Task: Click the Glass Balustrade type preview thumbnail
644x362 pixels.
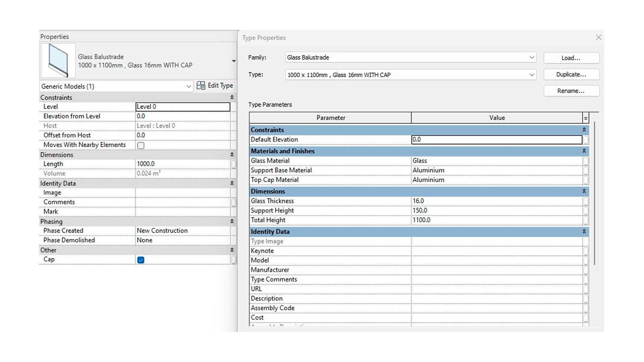Action: [x=58, y=61]
